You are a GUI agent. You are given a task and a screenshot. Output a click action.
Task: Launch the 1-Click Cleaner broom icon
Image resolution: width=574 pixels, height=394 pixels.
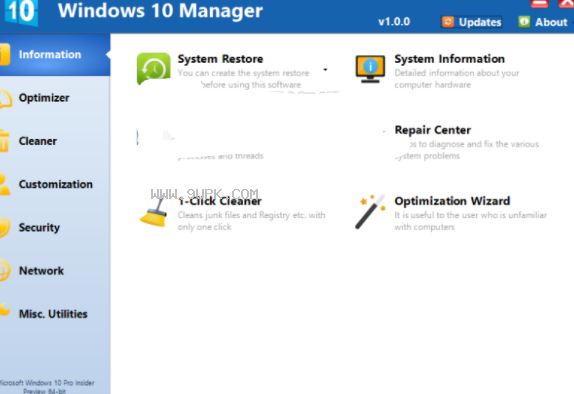coord(154,212)
